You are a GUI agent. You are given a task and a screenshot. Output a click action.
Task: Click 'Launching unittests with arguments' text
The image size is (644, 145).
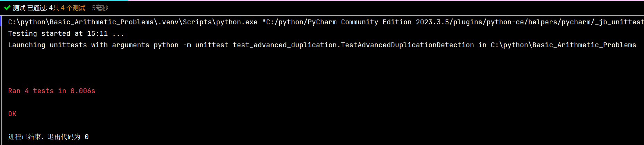79,45
